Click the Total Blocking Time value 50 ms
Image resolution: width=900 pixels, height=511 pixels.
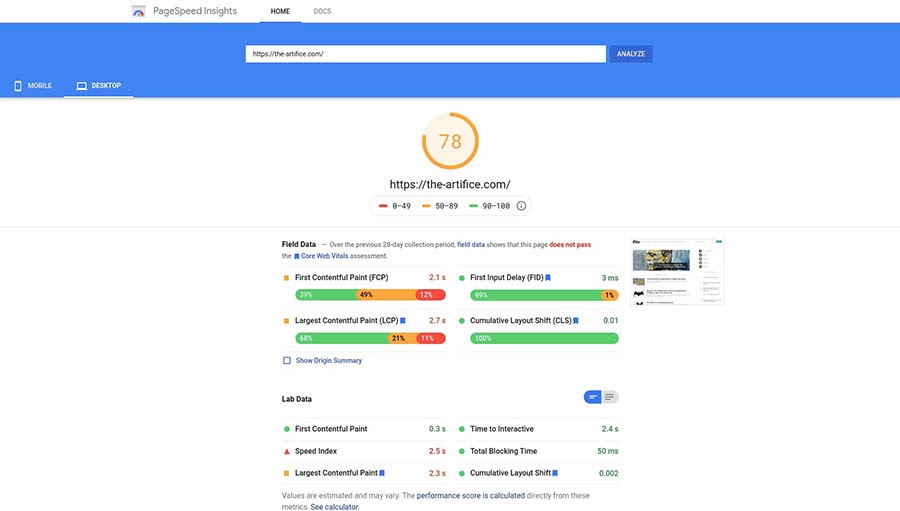click(x=608, y=451)
